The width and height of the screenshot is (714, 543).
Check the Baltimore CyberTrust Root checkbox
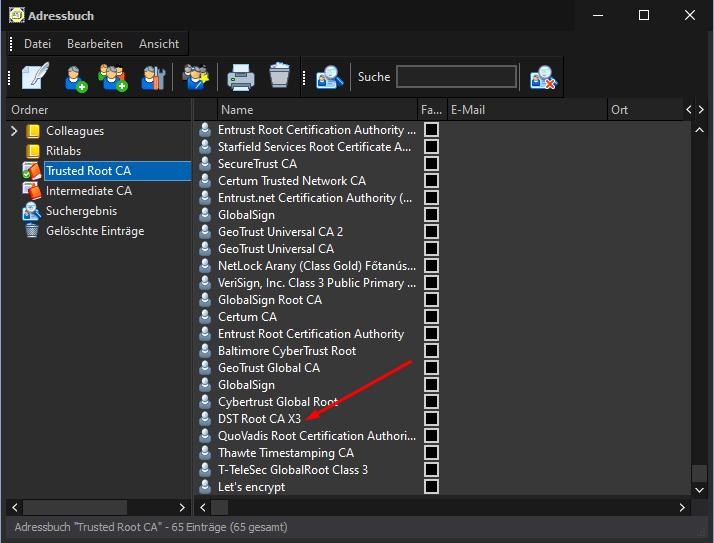pos(431,350)
